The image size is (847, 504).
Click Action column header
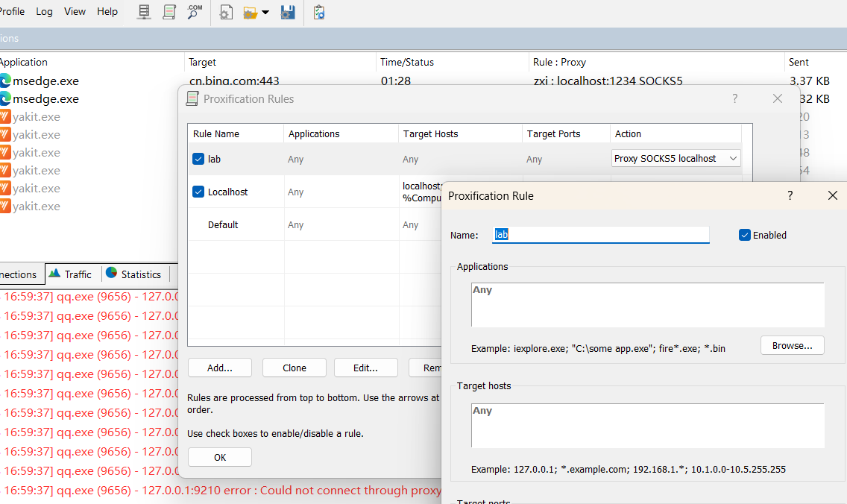coord(676,134)
